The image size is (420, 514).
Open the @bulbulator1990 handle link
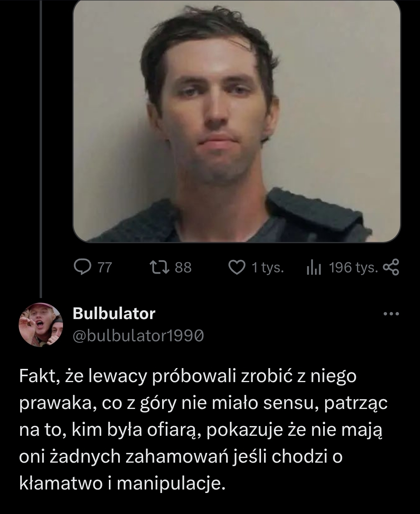(138, 336)
